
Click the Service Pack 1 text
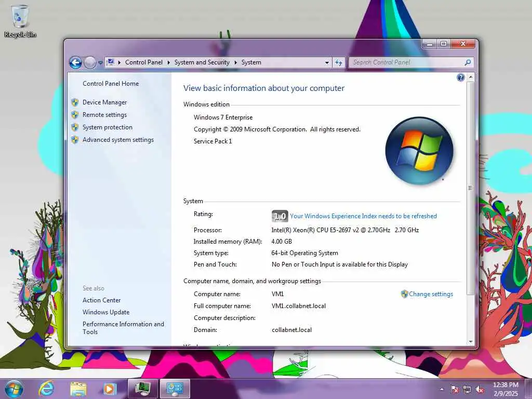coord(212,141)
